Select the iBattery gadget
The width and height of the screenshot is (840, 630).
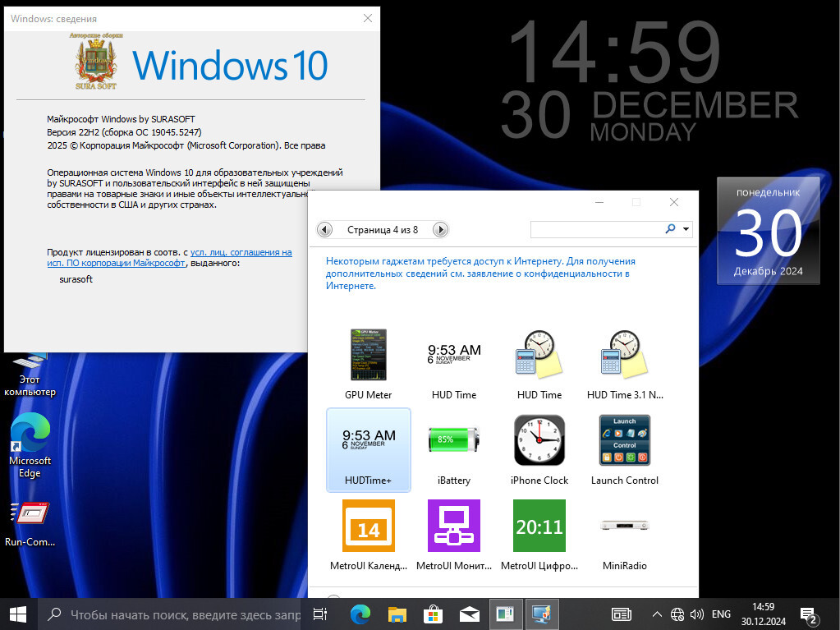(x=454, y=450)
